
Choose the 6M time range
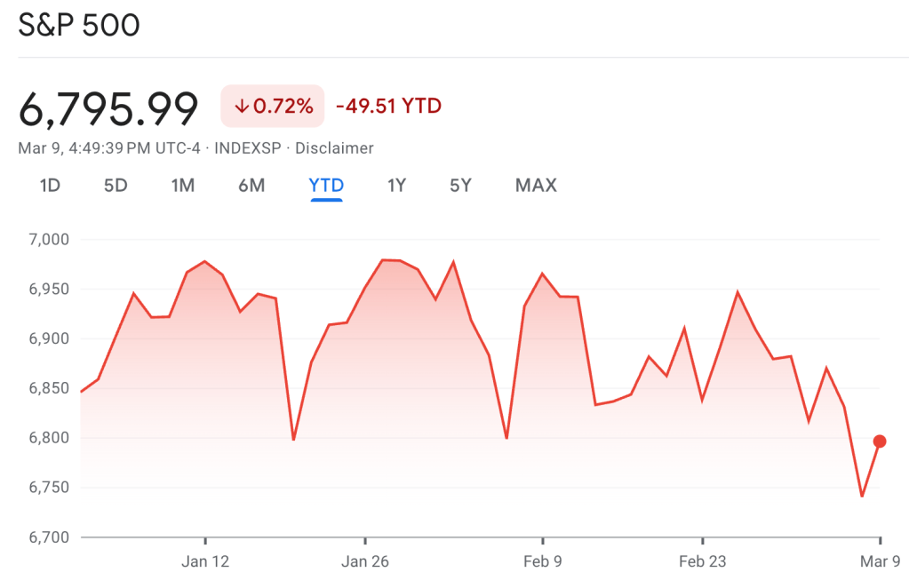coord(251,186)
